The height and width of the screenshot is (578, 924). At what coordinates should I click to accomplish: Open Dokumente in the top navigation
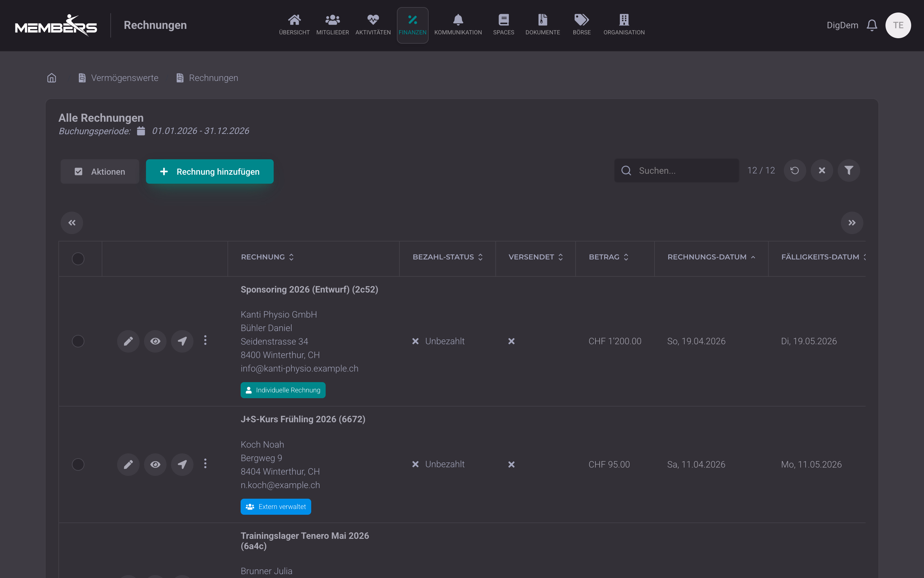pyautogui.click(x=543, y=25)
